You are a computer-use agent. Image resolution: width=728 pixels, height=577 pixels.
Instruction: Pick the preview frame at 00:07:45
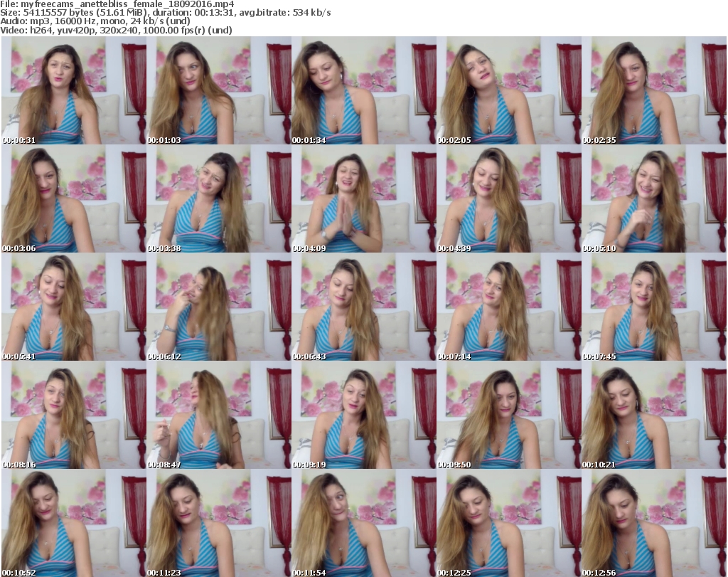[x=654, y=307]
